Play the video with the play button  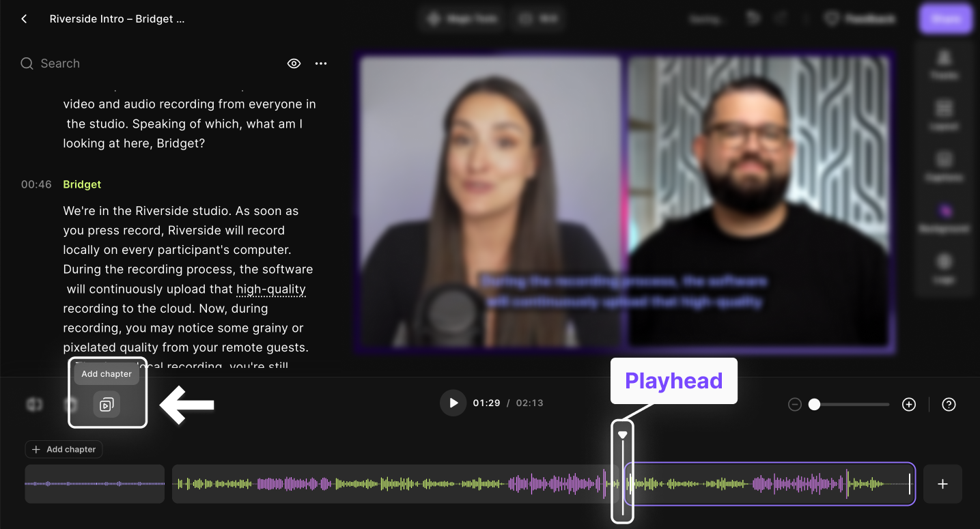(453, 403)
